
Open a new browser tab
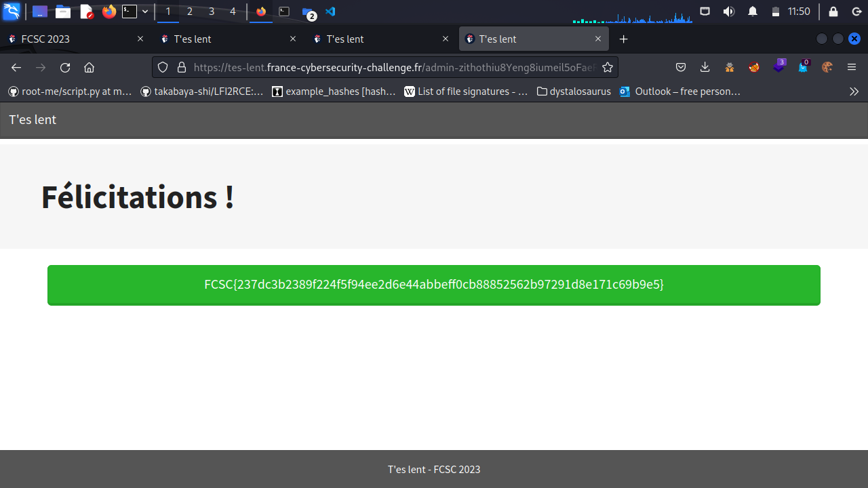point(624,39)
